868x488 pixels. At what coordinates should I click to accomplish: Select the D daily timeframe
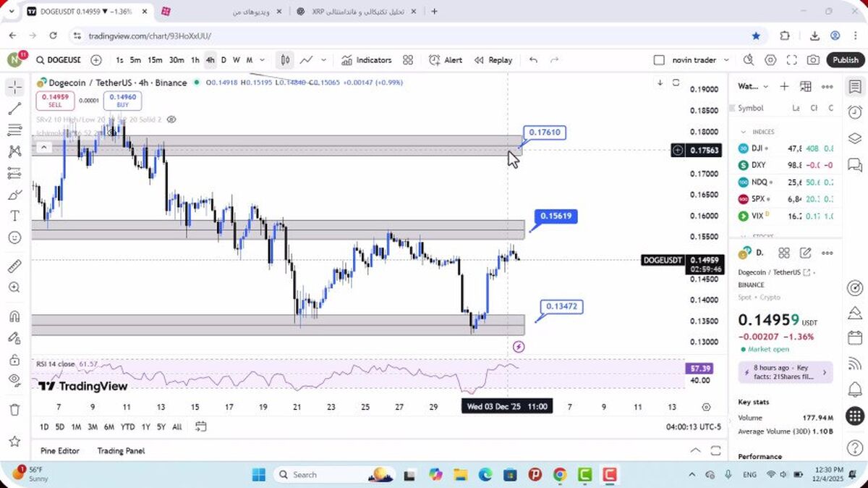224,60
